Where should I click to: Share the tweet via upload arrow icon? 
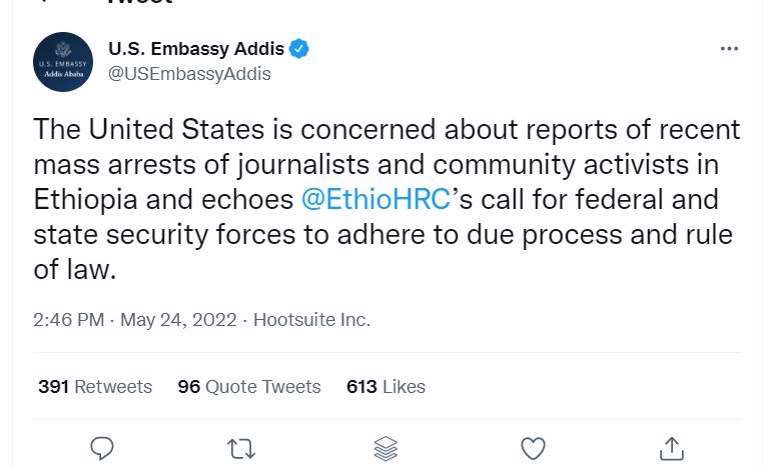pos(672,448)
